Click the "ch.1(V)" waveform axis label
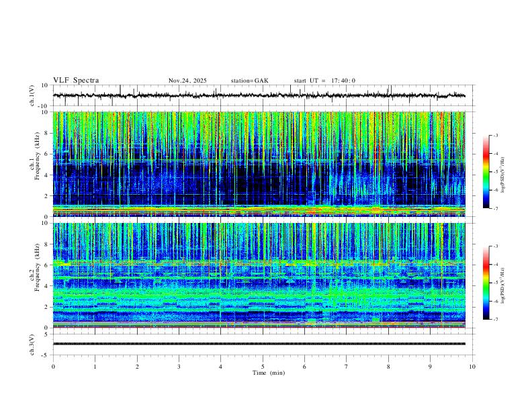532x411 pixels. tap(32, 95)
